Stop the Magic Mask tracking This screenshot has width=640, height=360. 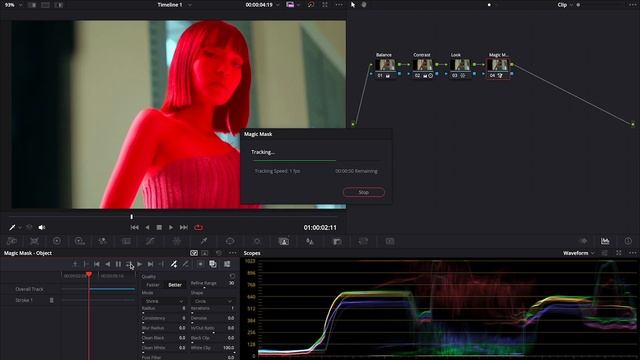click(x=364, y=192)
